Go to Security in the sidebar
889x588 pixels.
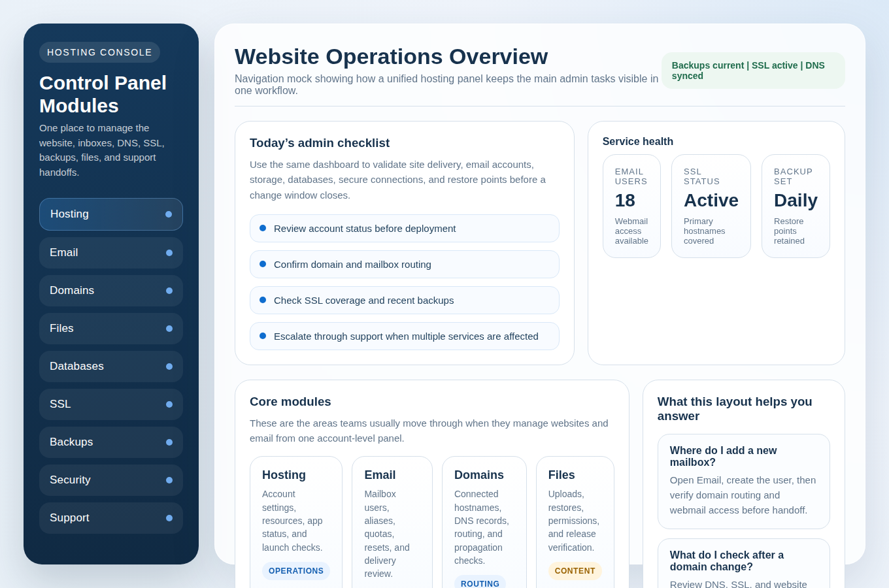coord(111,480)
